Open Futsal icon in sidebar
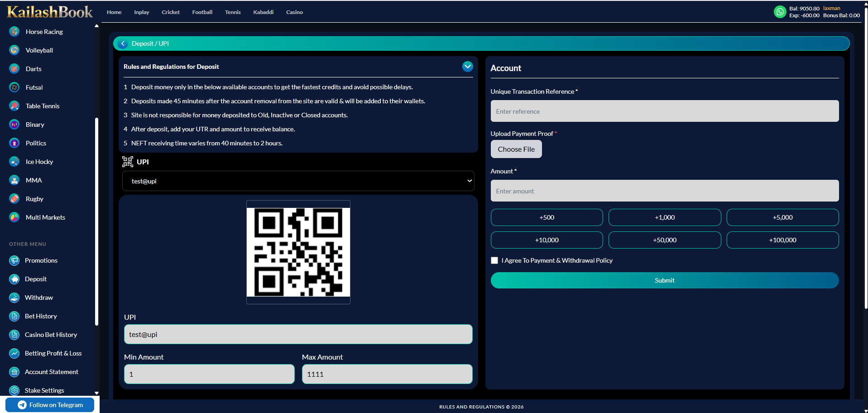The image size is (868, 413). click(14, 87)
